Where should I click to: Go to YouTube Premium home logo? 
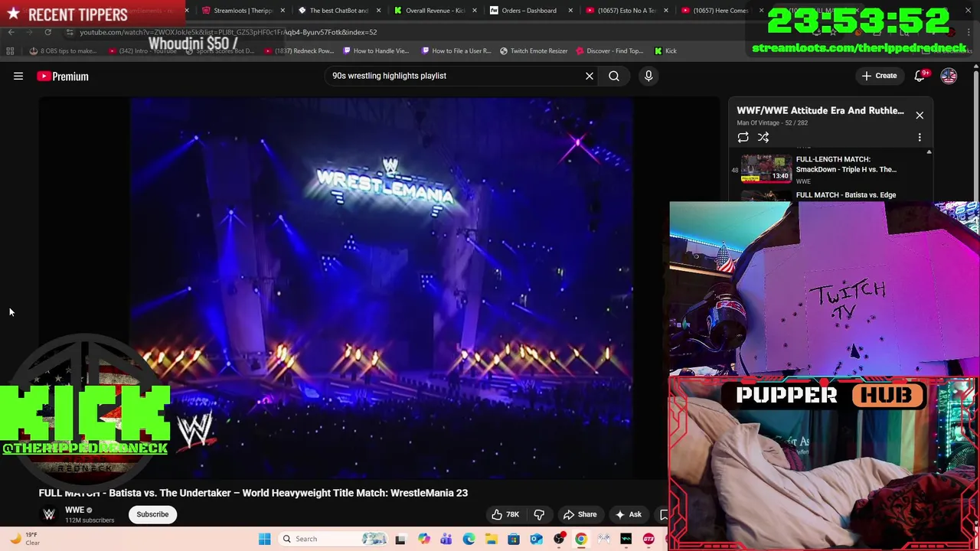coord(63,76)
